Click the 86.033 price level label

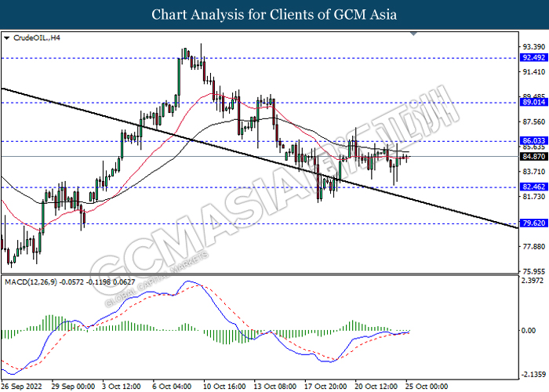tap(533, 140)
